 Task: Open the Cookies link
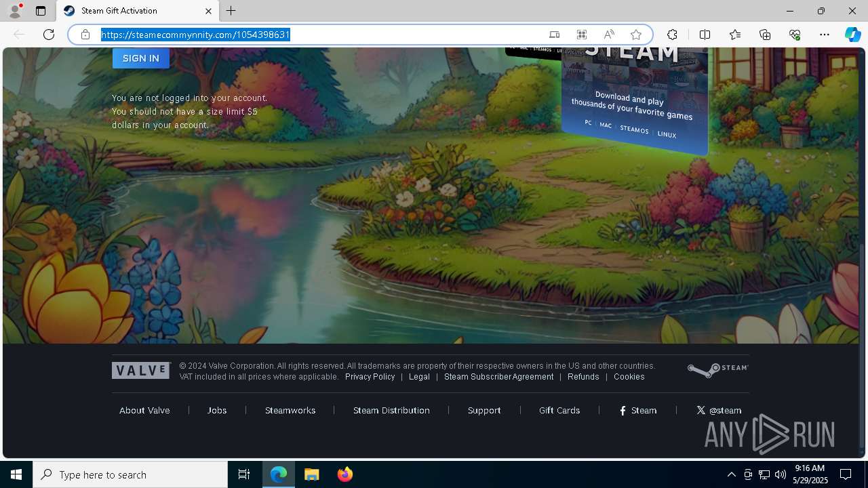coord(629,377)
